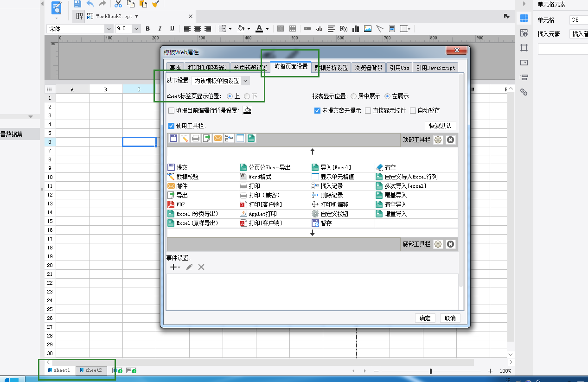The image size is (588, 382).
Task: Toggle Italic formatting
Action: (160, 29)
